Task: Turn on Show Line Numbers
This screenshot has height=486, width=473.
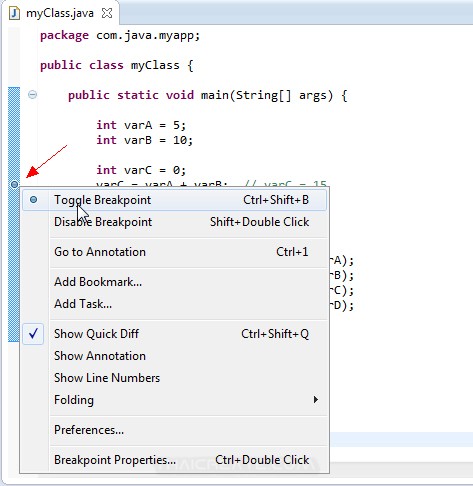Action: (174, 378)
